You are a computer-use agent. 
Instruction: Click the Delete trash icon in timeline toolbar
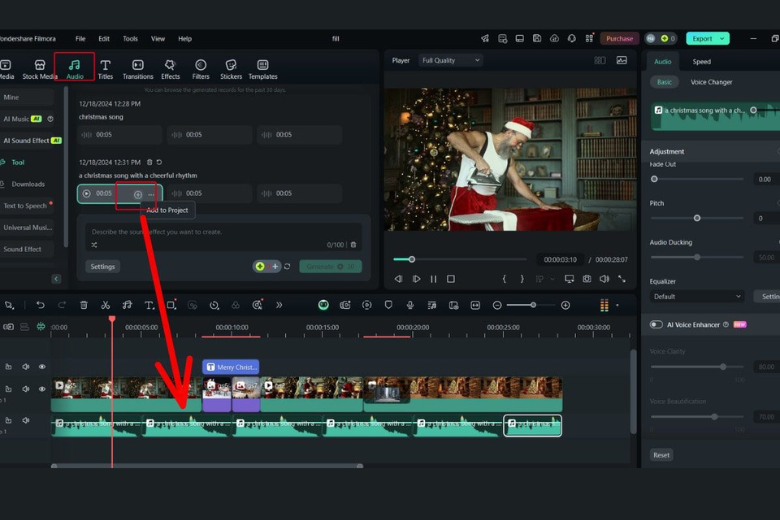click(84, 305)
